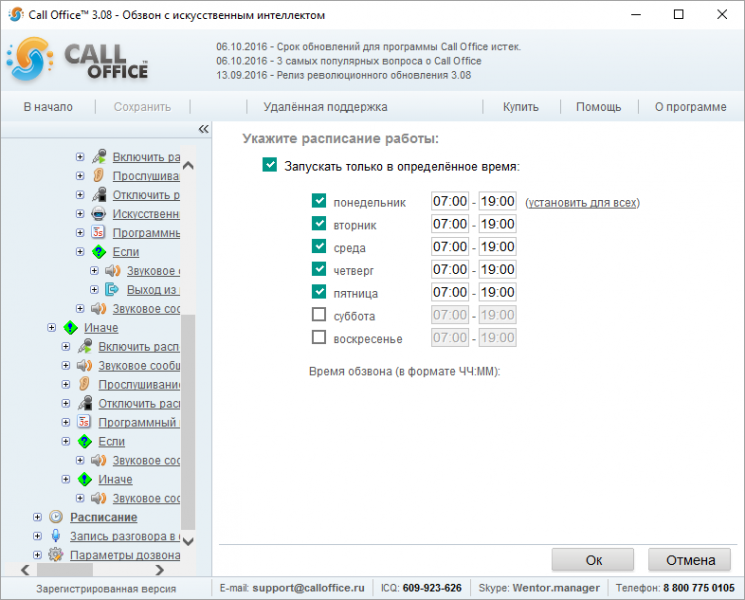
Task: Uncheck the понедельник checkbox
Action: [319, 200]
